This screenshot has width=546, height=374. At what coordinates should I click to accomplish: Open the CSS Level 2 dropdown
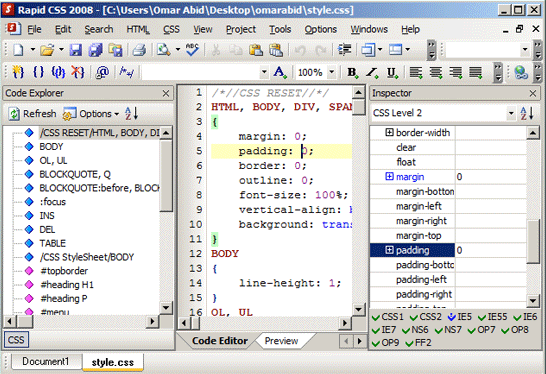(x=511, y=113)
